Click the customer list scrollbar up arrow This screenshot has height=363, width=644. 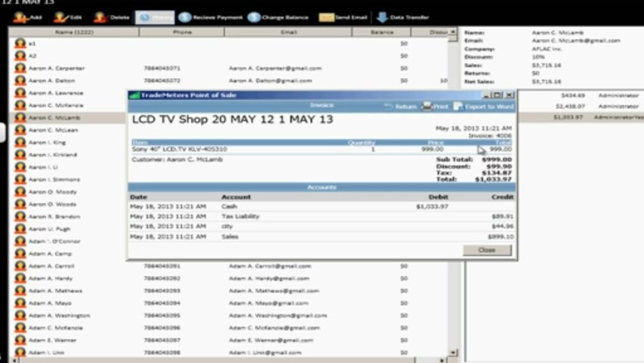(x=453, y=32)
